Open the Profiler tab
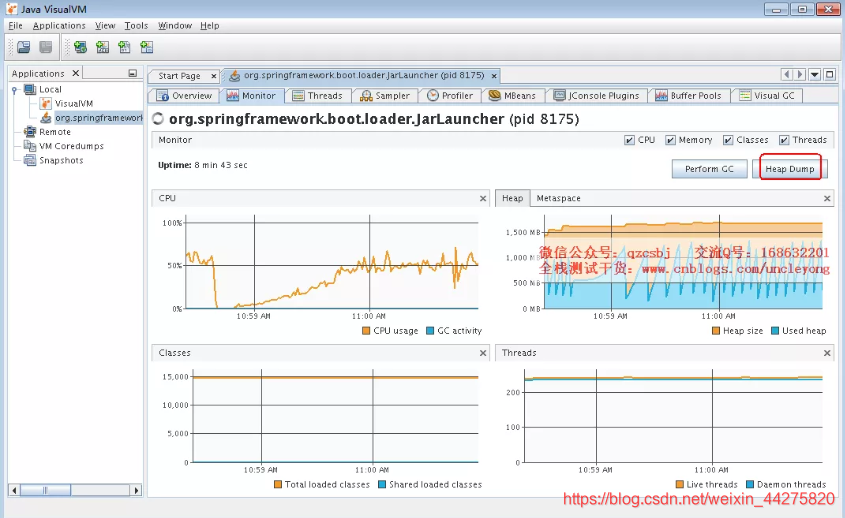 [x=450, y=96]
